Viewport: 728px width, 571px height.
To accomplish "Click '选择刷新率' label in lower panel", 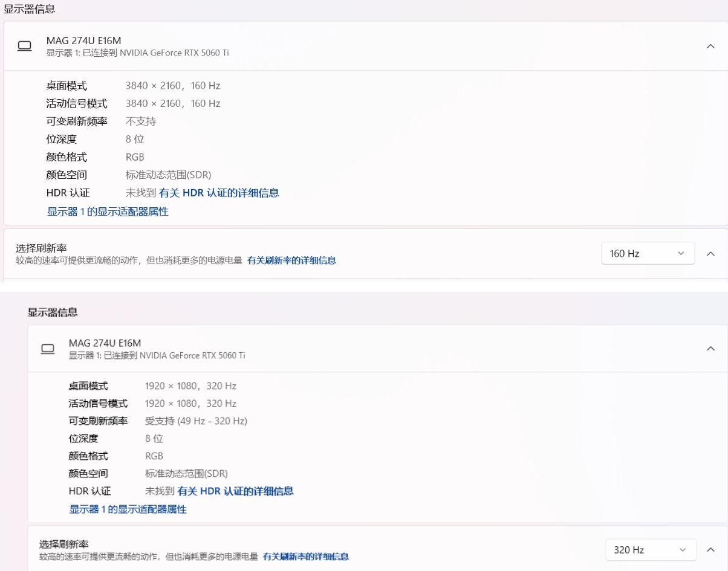I will click(x=64, y=544).
